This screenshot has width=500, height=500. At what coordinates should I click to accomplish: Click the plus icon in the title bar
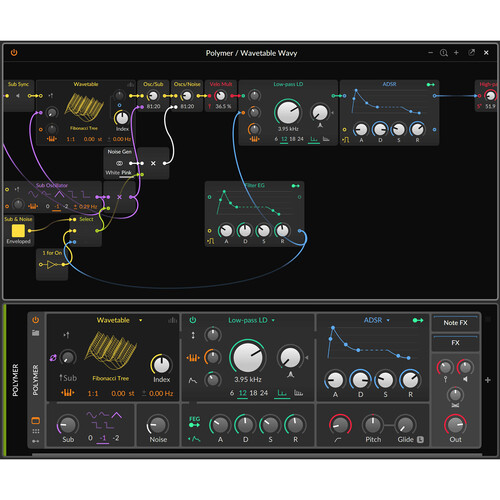pos(456,53)
